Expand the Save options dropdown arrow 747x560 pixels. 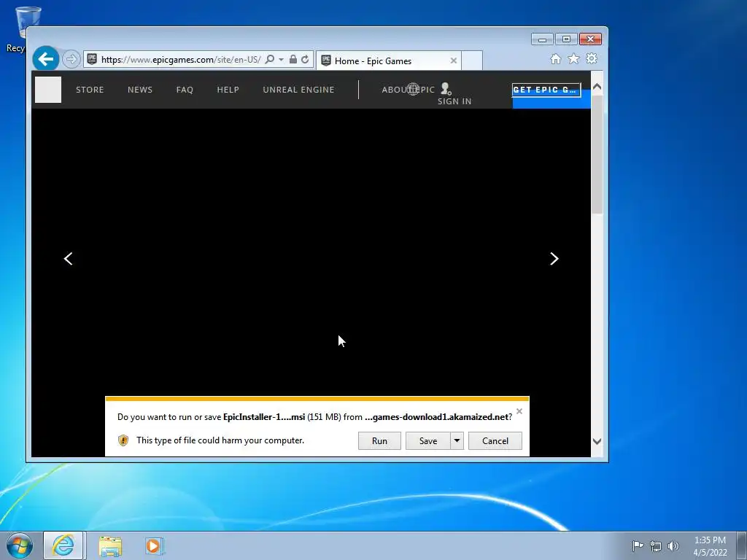(457, 441)
